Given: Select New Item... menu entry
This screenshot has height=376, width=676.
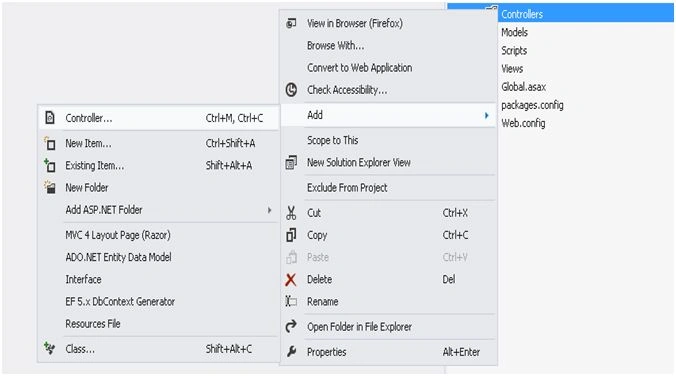Looking at the screenshot, I should point(159,143).
